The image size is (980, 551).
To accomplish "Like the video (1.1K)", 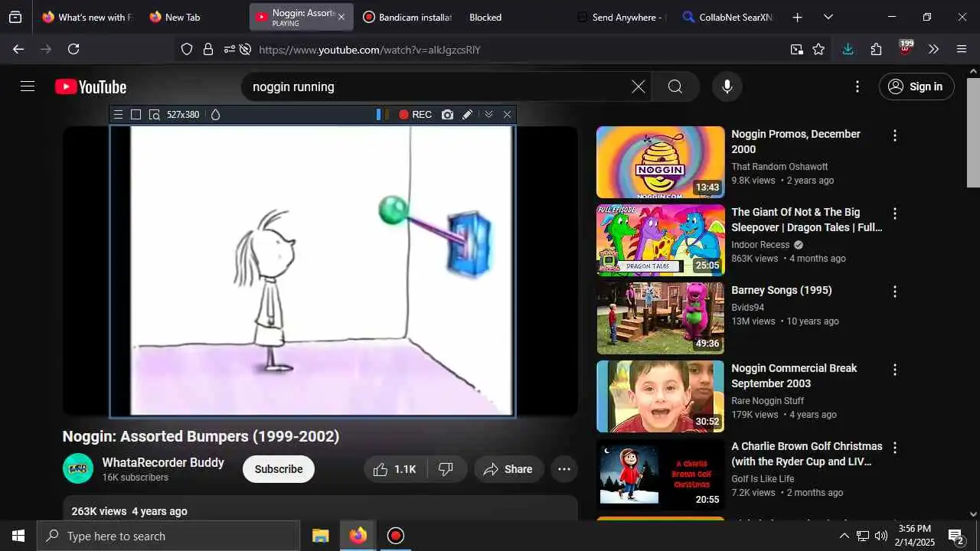I will [x=395, y=469].
